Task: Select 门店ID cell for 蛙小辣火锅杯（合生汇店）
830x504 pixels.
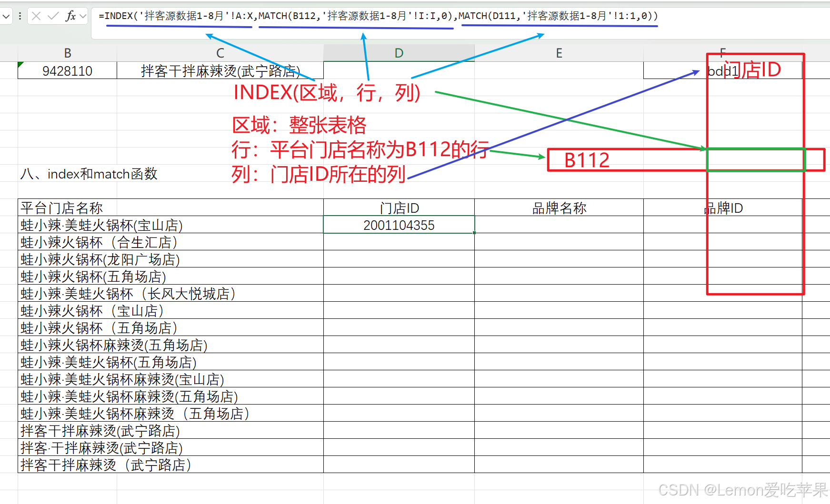Action: pos(399,242)
